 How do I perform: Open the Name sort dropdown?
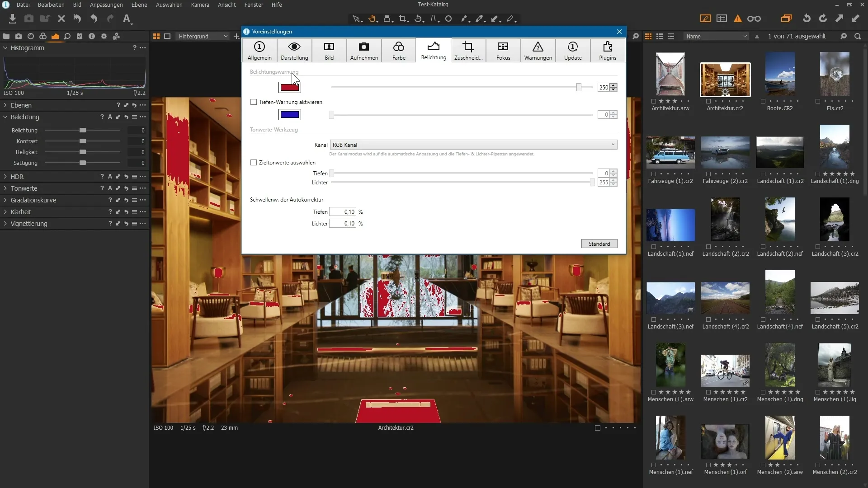coord(716,36)
